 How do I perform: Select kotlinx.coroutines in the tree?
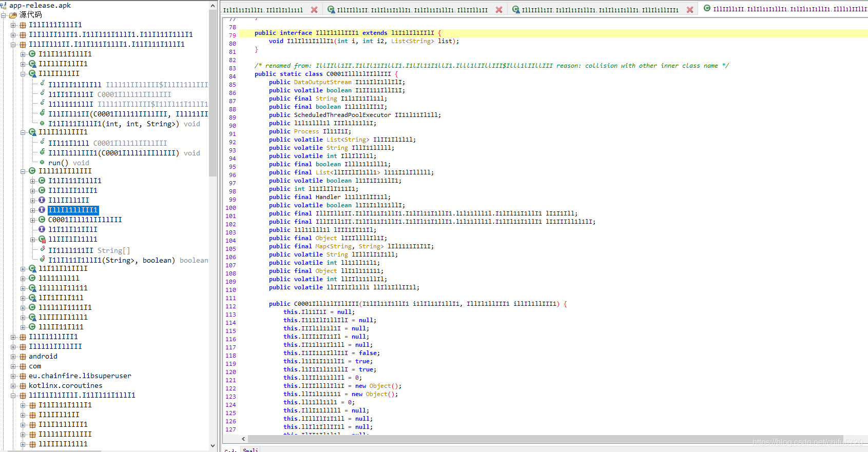66,386
